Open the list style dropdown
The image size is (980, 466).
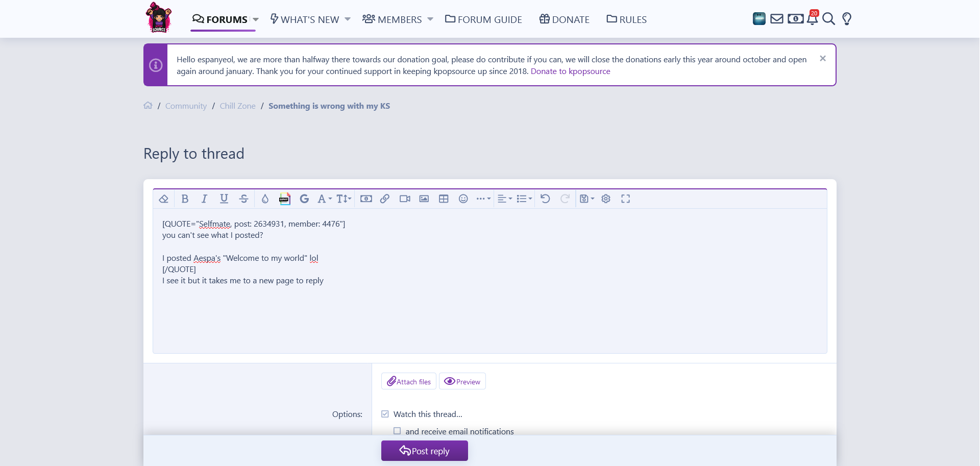pyautogui.click(x=524, y=199)
